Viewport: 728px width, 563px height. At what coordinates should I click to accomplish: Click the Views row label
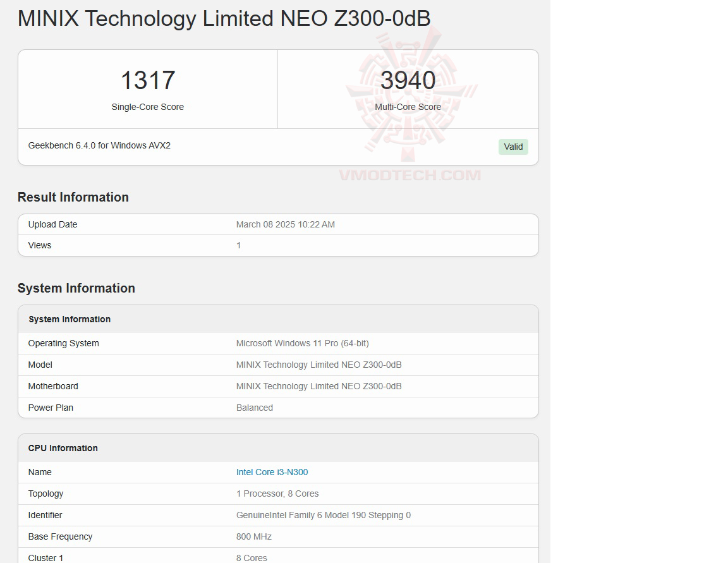tap(40, 245)
